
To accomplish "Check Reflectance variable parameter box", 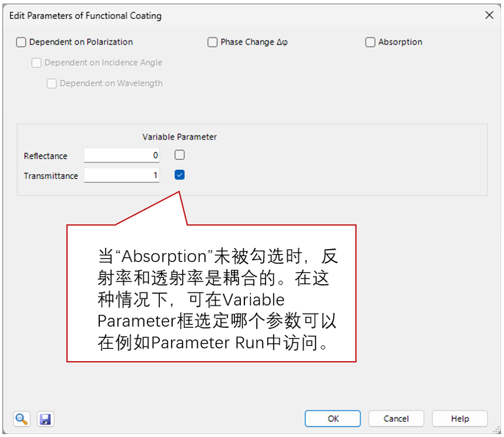I will click(x=179, y=155).
